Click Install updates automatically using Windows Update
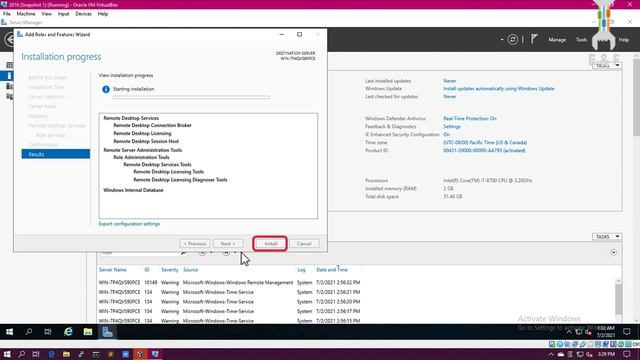Screen dimensions: 640x360 tap(499, 89)
